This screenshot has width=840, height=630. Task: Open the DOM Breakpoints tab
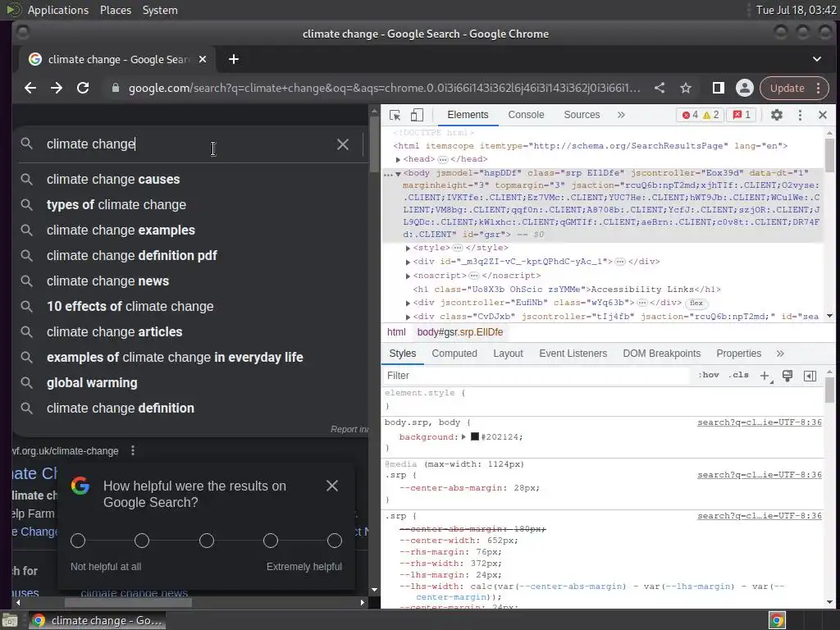[662, 354]
